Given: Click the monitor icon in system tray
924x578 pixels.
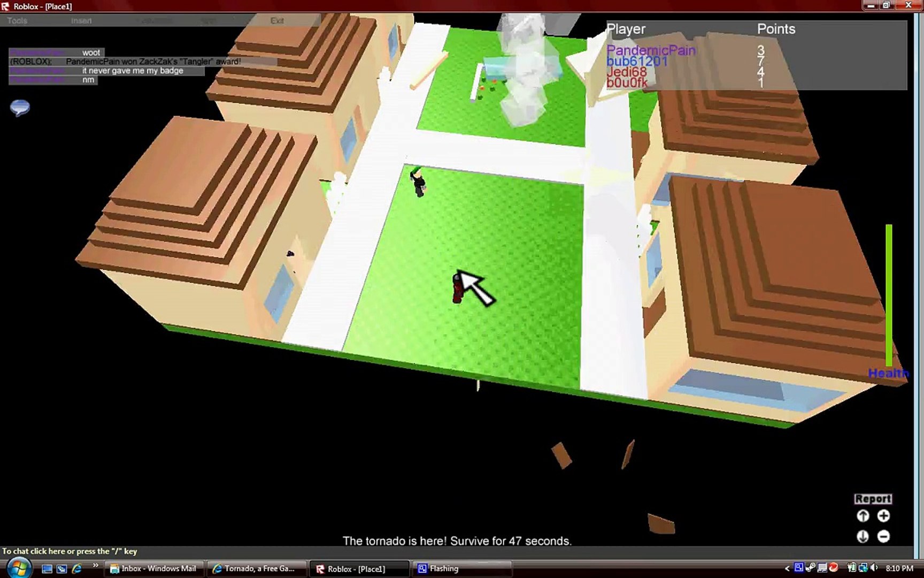Looking at the screenshot, I should click(822, 568).
